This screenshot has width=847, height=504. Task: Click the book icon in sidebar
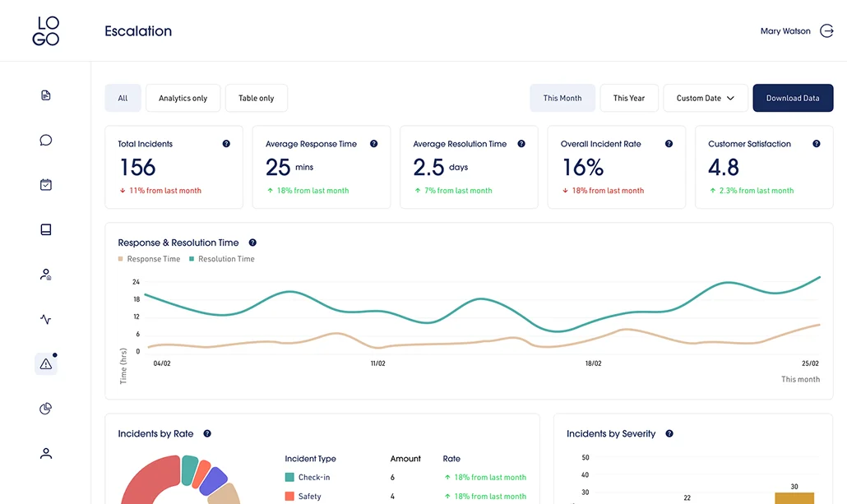tap(46, 229)
